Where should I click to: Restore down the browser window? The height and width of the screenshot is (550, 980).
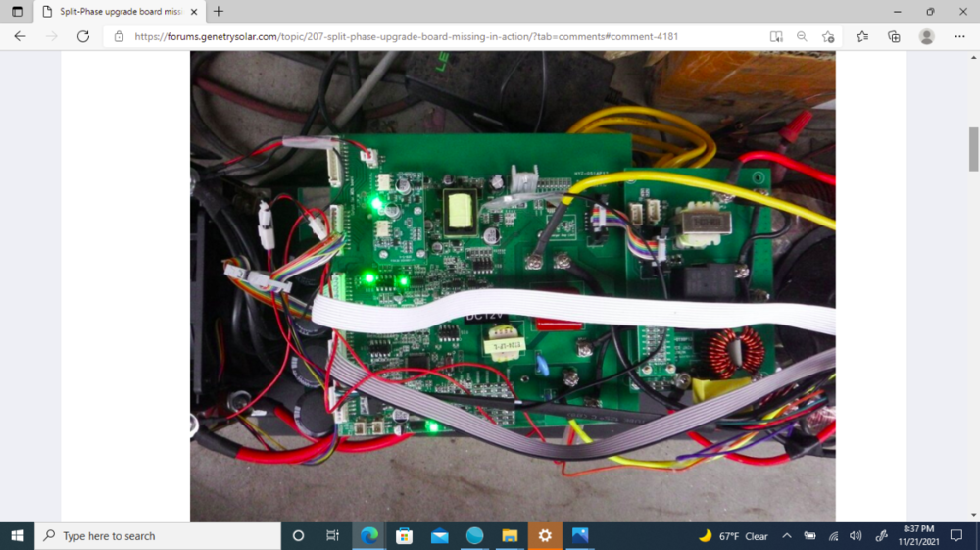point(931,11)
